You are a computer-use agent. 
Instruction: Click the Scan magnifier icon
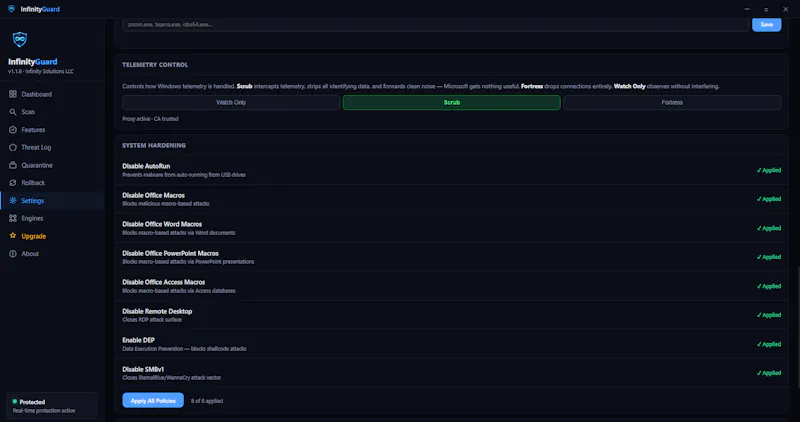point(13,112)
